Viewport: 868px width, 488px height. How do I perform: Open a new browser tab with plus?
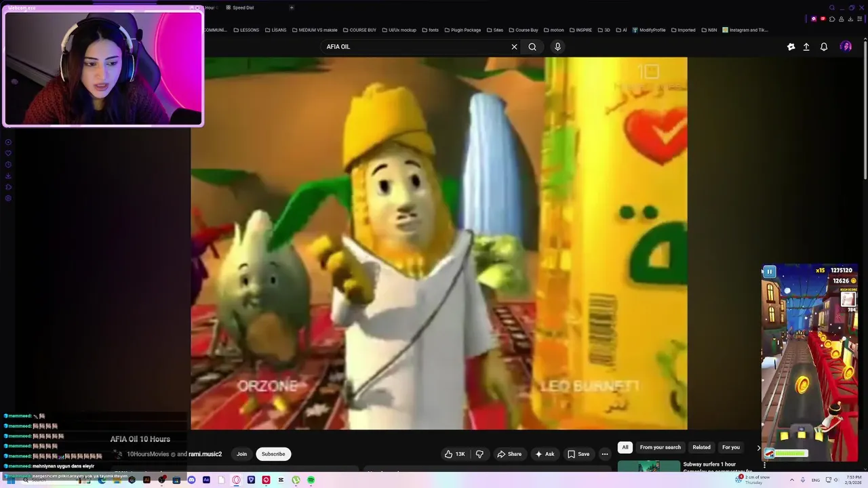click(292, 7)
